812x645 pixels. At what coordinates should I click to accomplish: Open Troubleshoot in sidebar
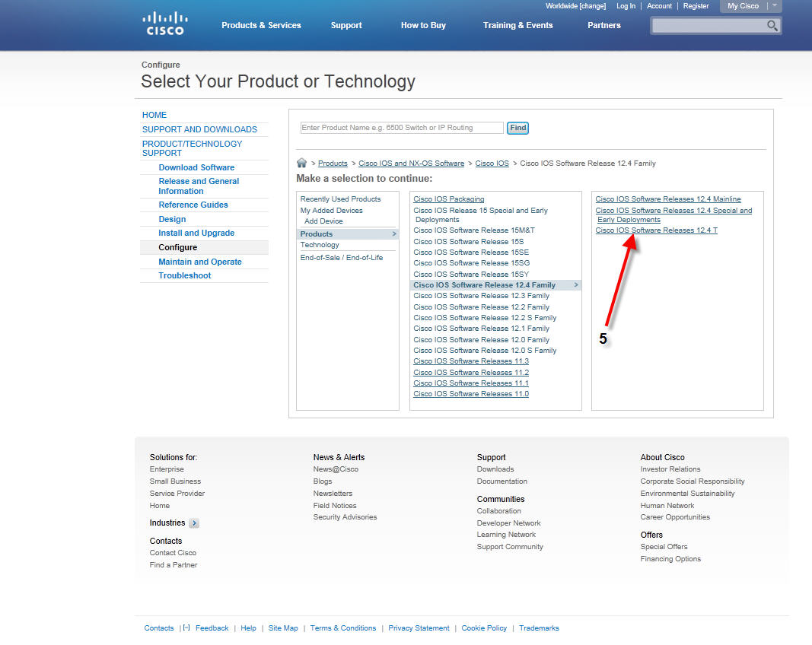(x=185, y=276)
